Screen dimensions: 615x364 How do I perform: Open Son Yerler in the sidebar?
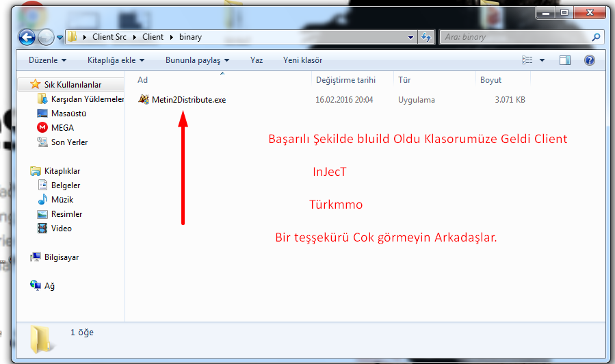click(69, 142)
